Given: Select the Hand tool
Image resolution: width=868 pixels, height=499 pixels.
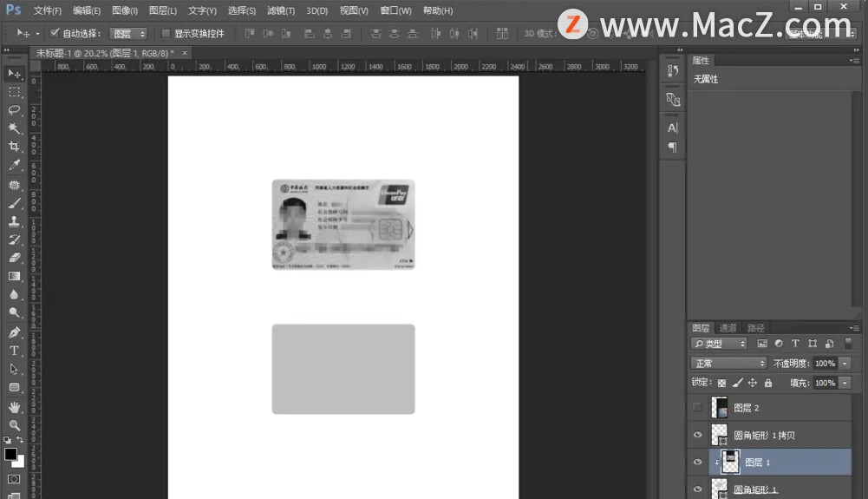Looking at the screenshot, I should (x=14, y=406).
